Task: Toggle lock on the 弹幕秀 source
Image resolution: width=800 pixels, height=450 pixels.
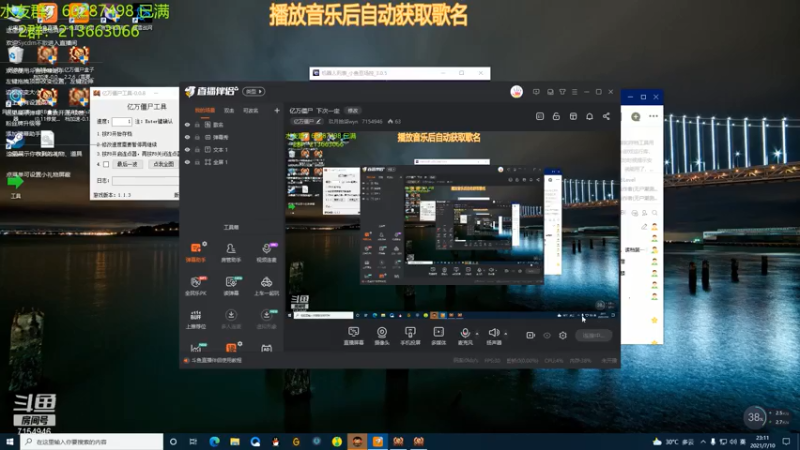Action: [197, 137]
